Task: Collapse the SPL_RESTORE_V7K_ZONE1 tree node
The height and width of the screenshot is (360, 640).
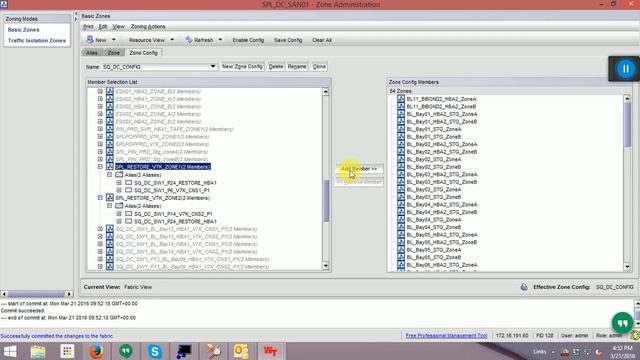Action: pyautogui.click(x=100, y=167)
